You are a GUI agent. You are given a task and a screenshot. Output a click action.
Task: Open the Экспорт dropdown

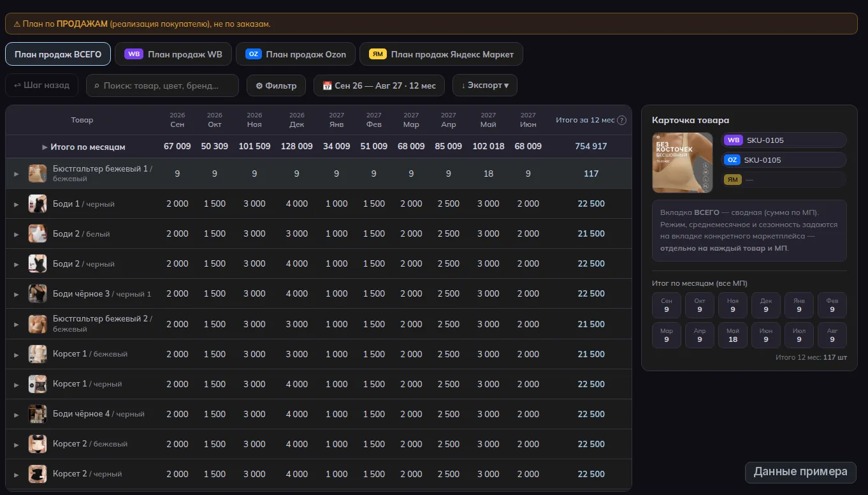[484, 85]
